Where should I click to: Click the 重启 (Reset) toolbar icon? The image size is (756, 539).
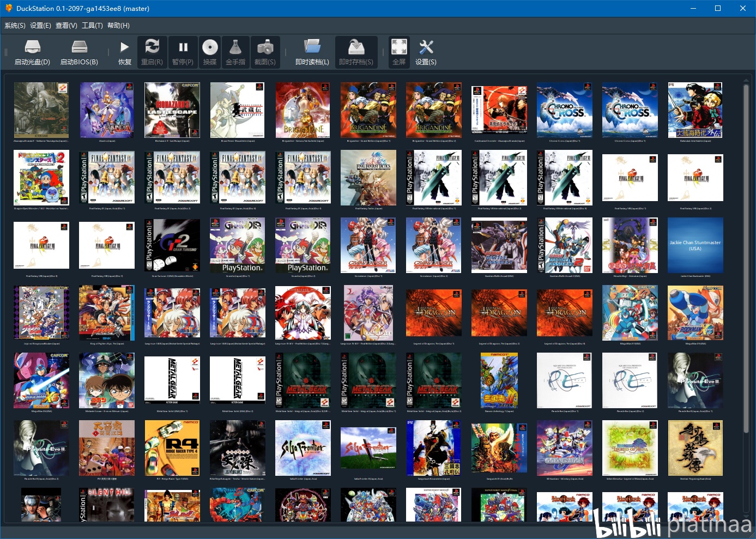(x=152, y=47)
